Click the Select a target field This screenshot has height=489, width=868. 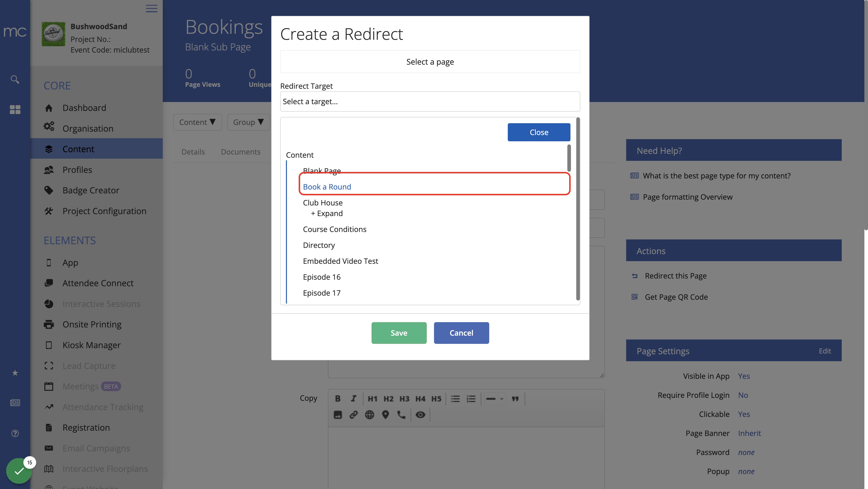tap(430, 102)
